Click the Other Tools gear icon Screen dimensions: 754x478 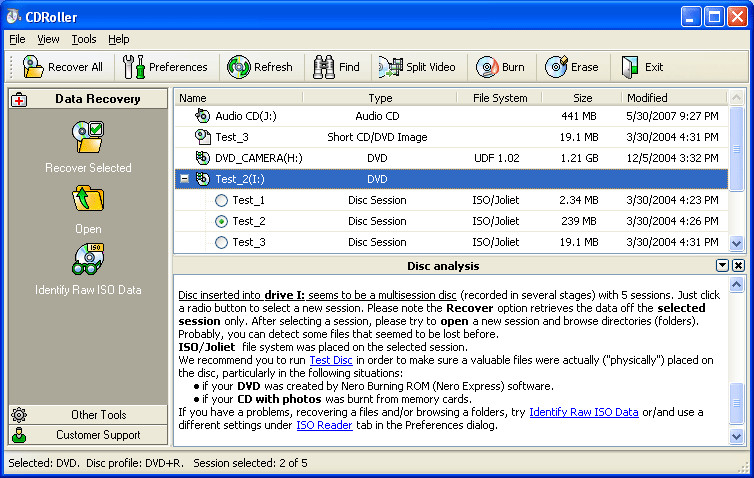(19, 415)
